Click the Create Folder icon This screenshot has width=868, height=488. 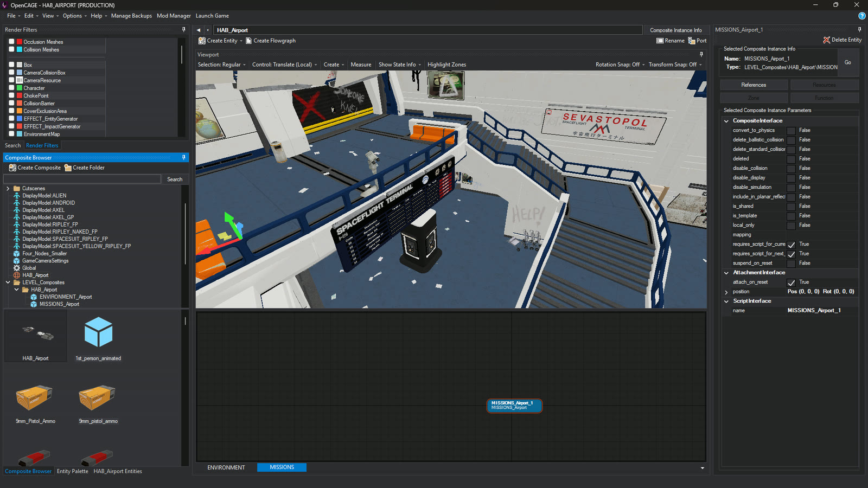click(68, 168)
